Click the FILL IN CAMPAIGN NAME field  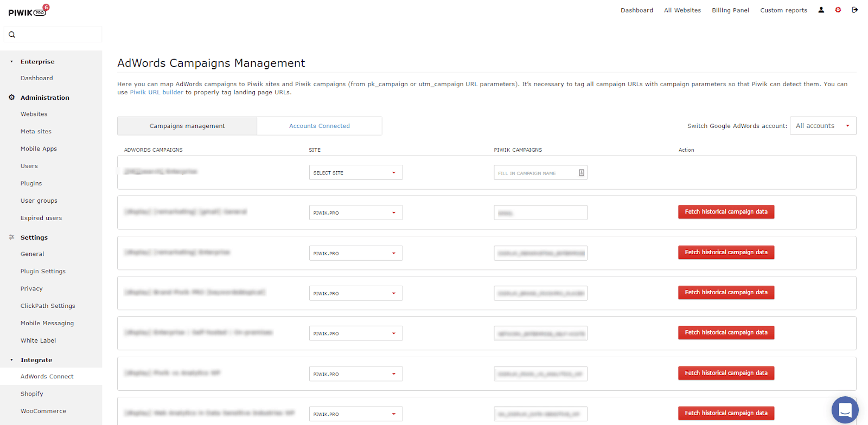(540, 173)
